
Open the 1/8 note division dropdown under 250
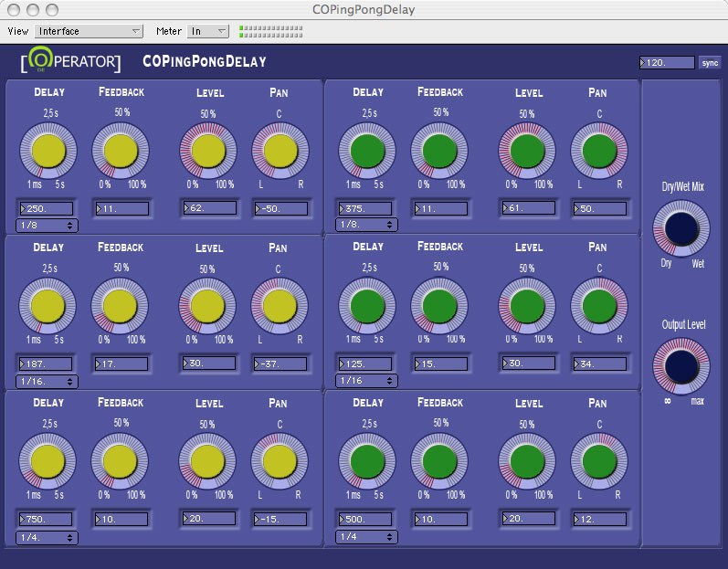[47, 225]
